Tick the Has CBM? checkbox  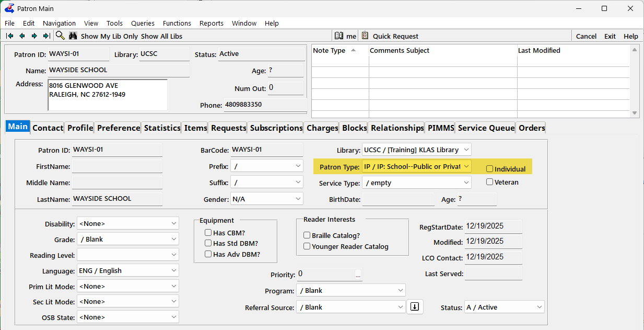point(208,233)
